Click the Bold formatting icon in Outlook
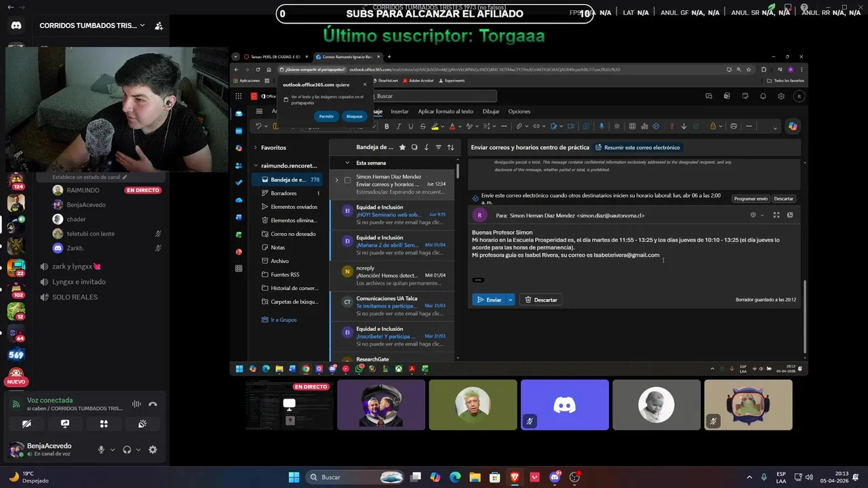The image size is (868, 488). [x=387, y=126]
